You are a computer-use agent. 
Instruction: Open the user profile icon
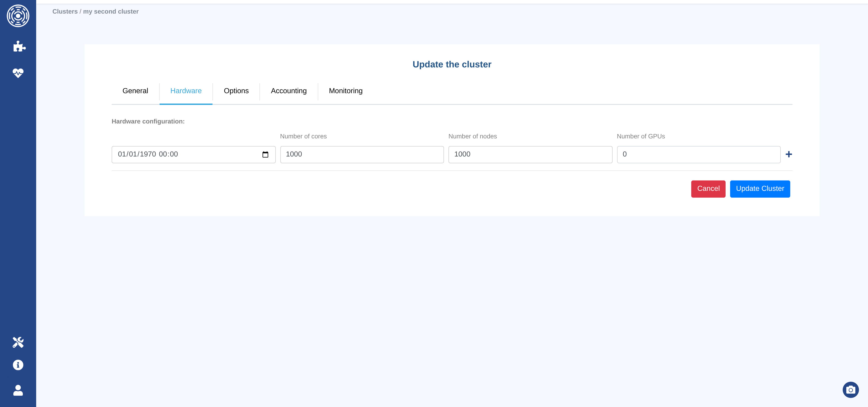(x=18, y=390)
